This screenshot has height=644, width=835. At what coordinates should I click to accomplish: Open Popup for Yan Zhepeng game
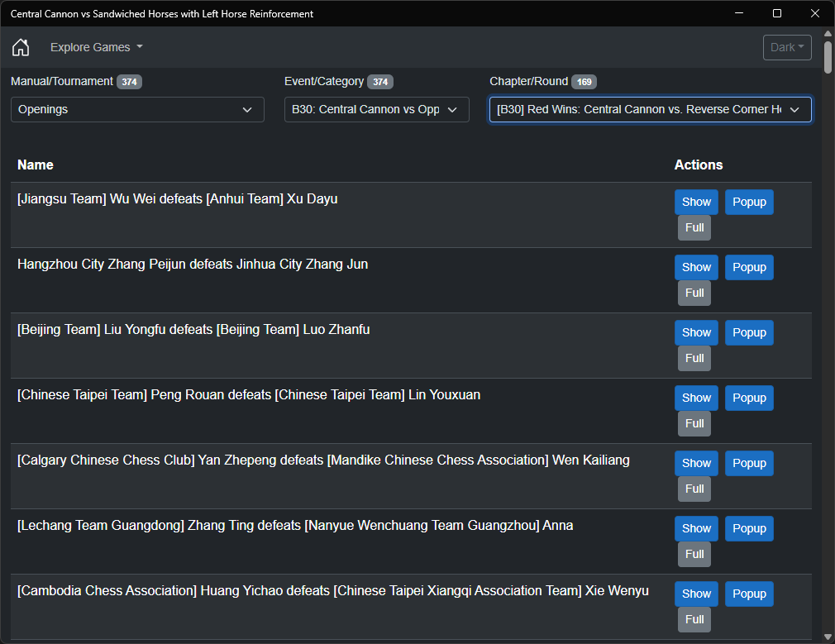click(749, 463)
